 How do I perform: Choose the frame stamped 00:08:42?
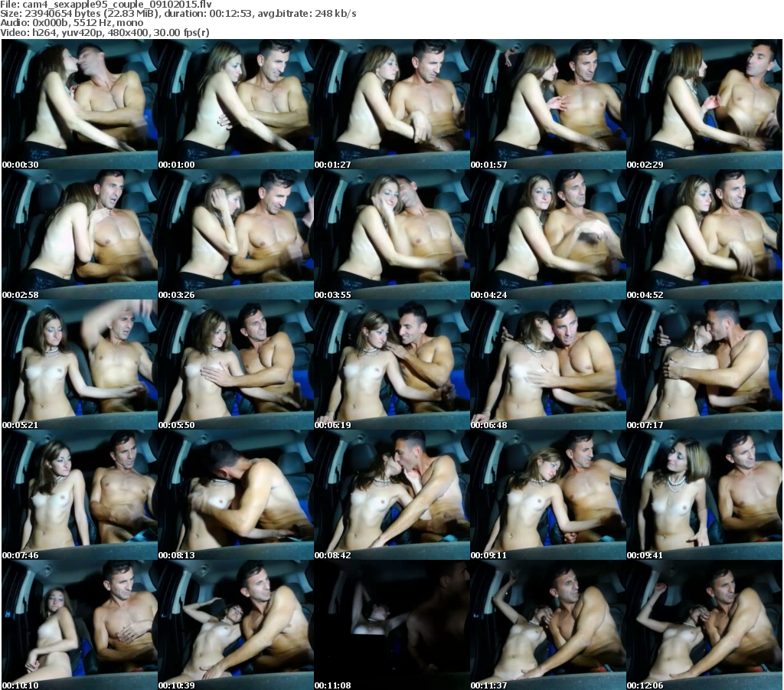click(x=391, y=495)
